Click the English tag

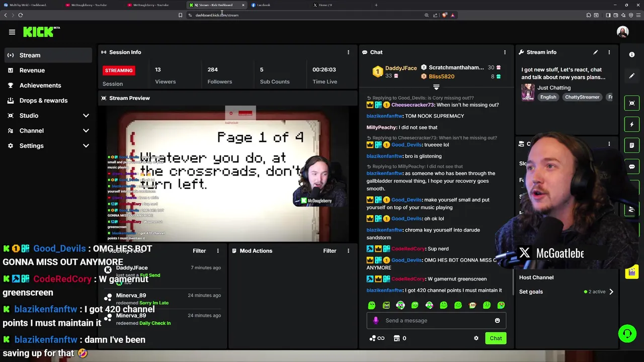[548, 97]
